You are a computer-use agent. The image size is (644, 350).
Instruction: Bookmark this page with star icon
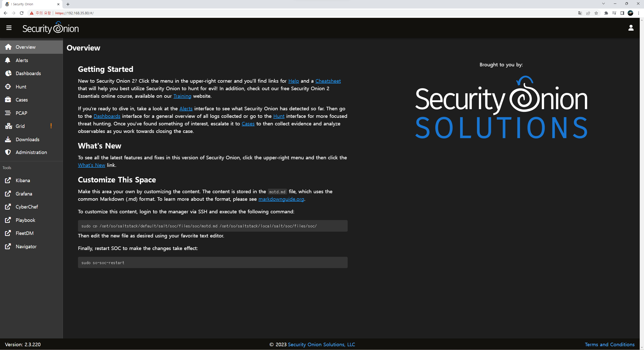[596, 13]
